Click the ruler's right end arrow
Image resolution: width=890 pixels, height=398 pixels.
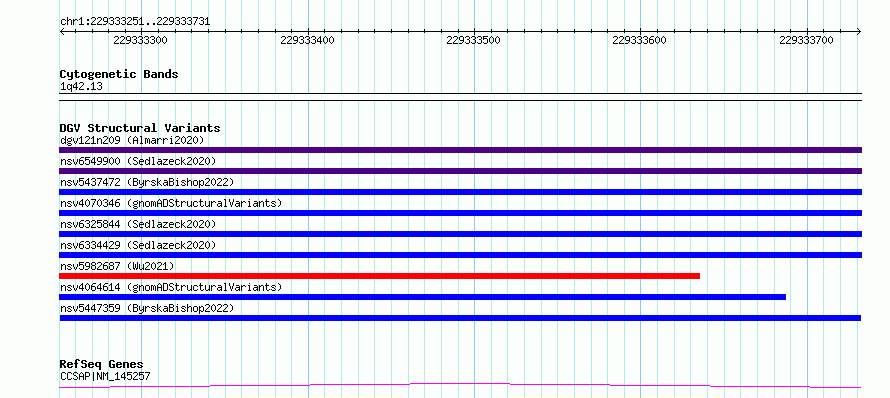(859, 31)
